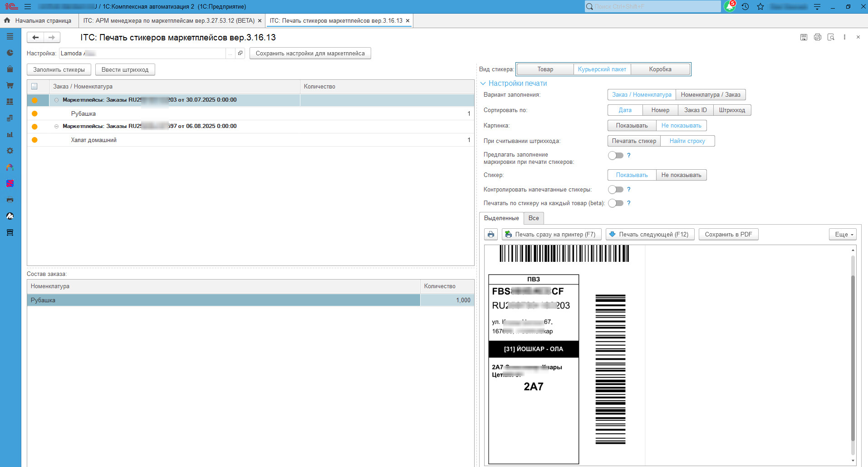Screen dimensions: 868x467
Task: Click the Заполнить стикеры button
Action: coord(59,70)
